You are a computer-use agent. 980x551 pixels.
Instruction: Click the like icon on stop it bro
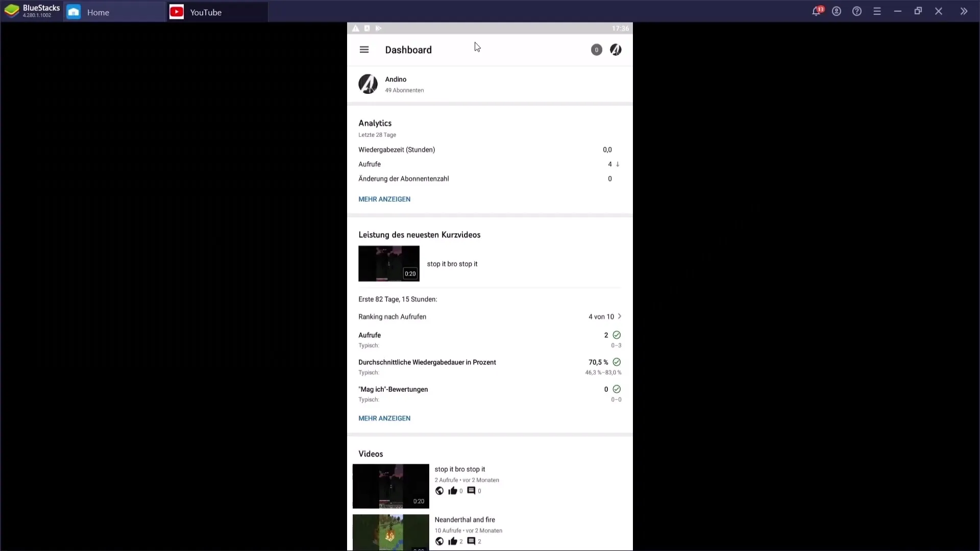pos(453,490)
